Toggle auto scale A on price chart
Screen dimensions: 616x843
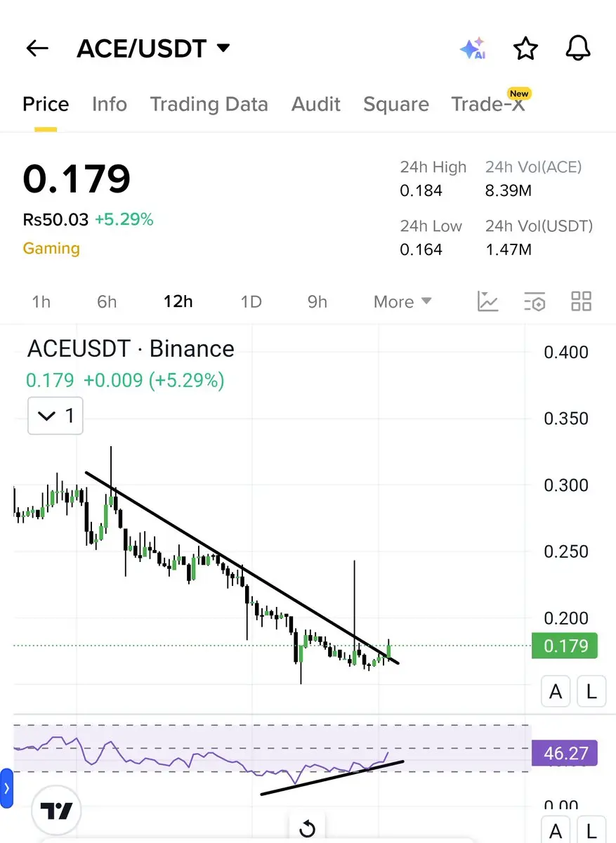(556, 692)
